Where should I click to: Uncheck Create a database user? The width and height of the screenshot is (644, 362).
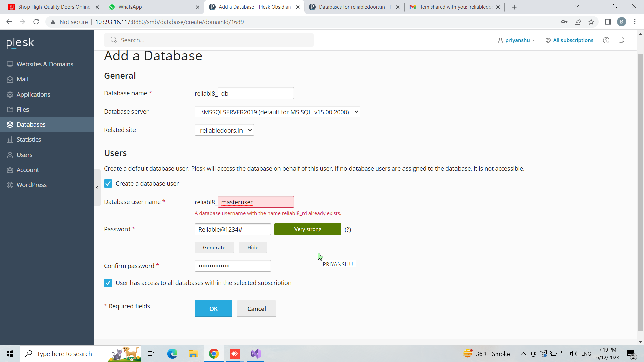108,184
